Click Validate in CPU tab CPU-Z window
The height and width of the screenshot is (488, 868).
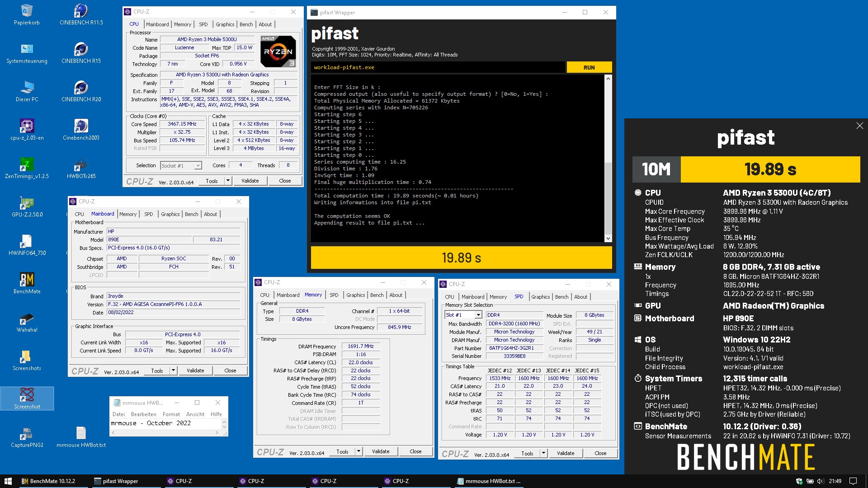[x=250, y=181]
